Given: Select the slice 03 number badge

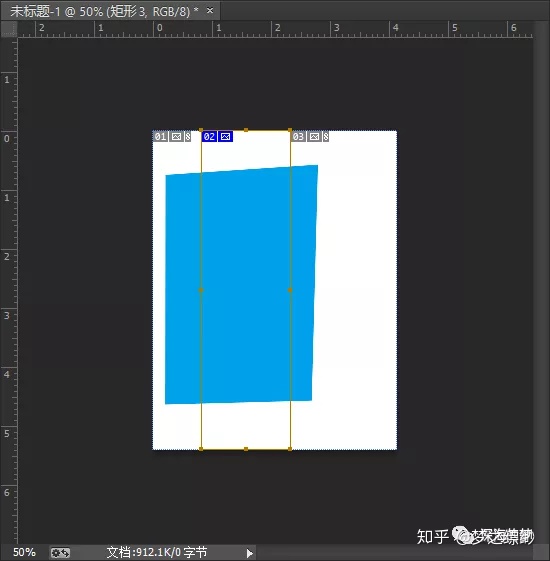Looking at the screenshot, I should (298, 137).
